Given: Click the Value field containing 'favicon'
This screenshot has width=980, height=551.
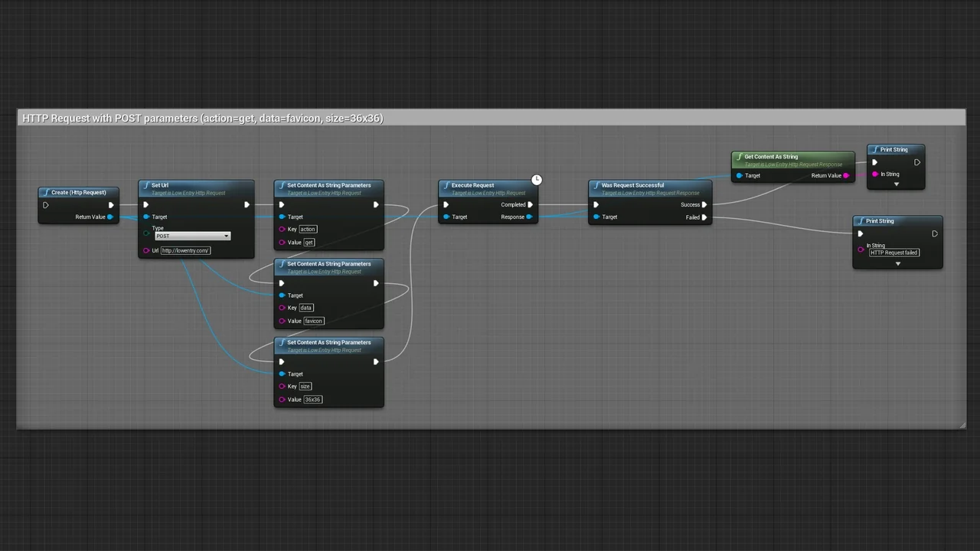Looking at the screenshot, I should pyautogui.click(x=314, y=321).
